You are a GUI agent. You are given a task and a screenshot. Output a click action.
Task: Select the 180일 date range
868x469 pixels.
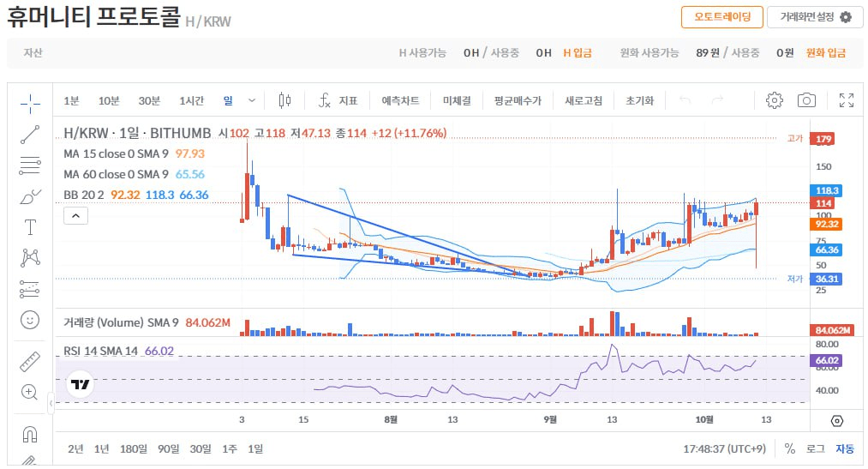(x=133, y=448)
